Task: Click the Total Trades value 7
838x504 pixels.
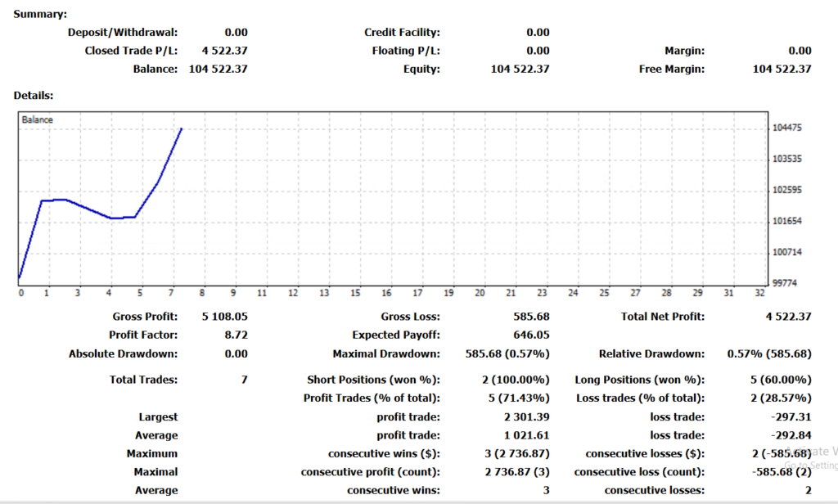Action: pyautogui.click(x=244, y=380)
